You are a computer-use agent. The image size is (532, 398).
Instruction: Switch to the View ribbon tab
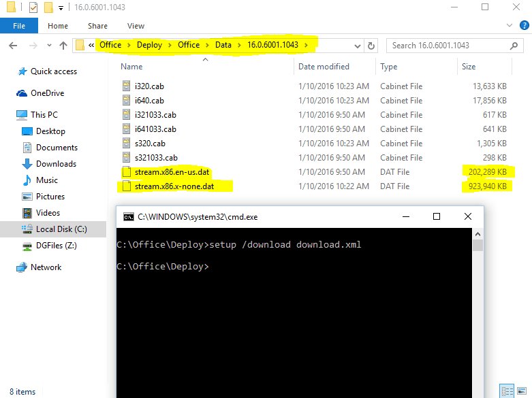coord(136,26)
